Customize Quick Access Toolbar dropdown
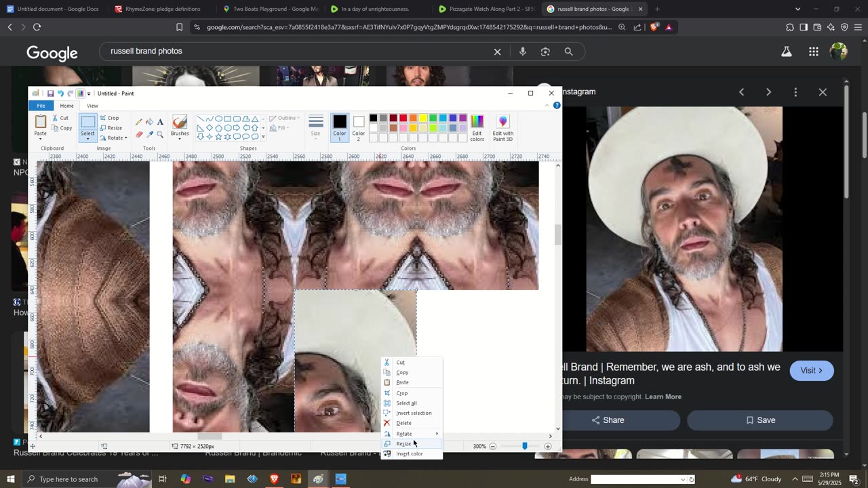This screenshot has width=868, height=488. (x=88, y=94)
